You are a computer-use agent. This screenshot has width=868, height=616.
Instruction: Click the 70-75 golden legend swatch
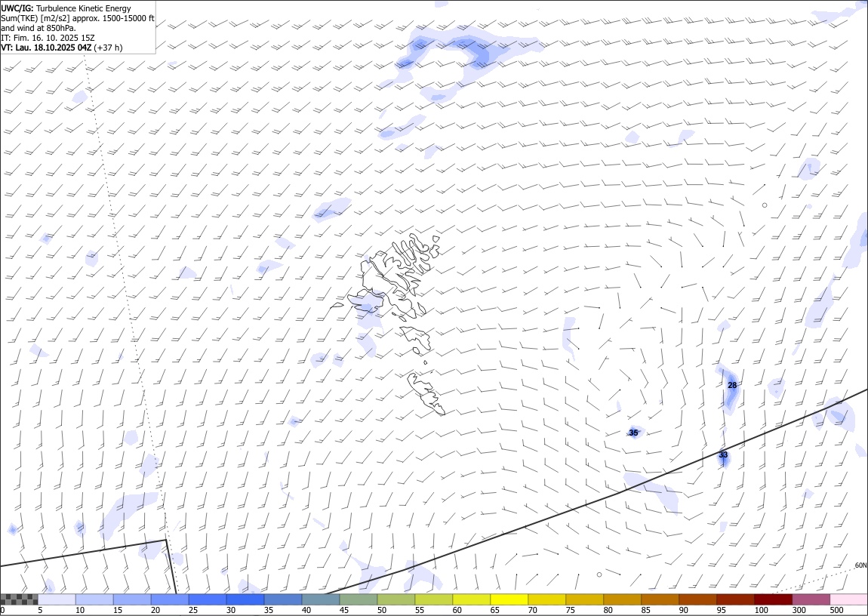[546, 599]
